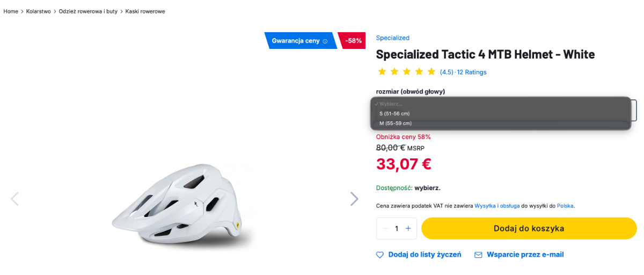Click the heart wishlist icon
This screenshot has width=644, height=275.
point(380,255)
